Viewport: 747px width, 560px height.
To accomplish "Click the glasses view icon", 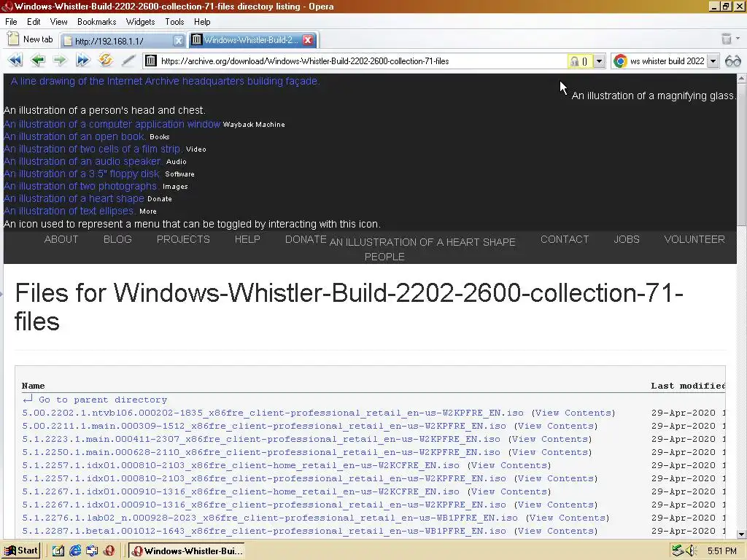I will tap(733, 61).
